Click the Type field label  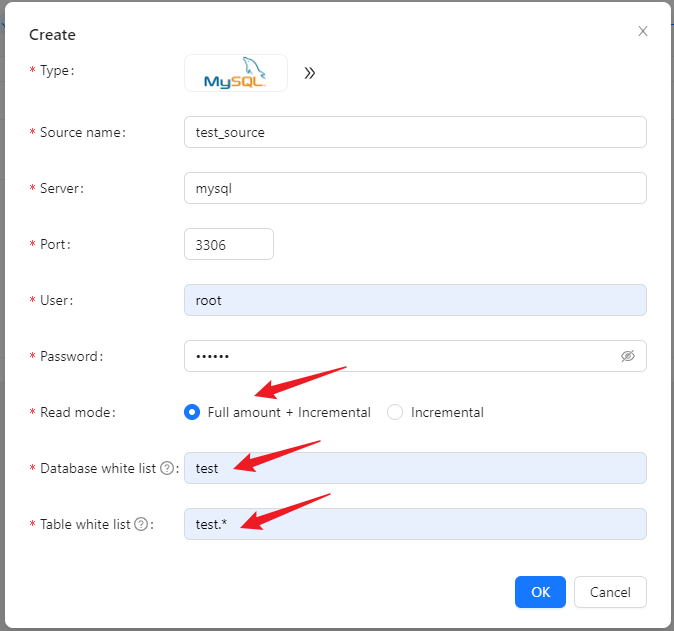(57, 71)
